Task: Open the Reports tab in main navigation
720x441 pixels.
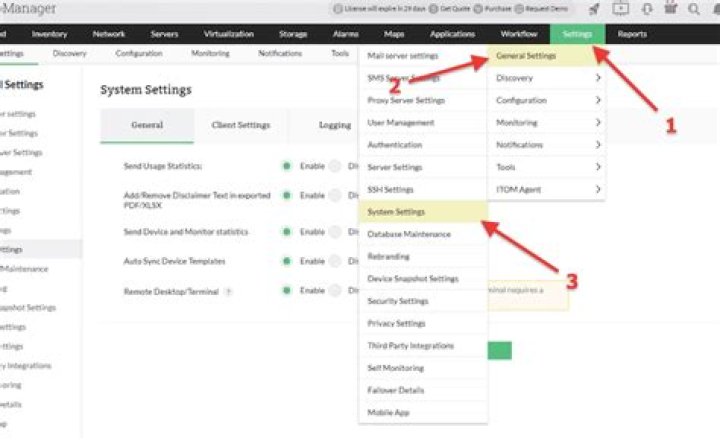Action: (632, 34)
